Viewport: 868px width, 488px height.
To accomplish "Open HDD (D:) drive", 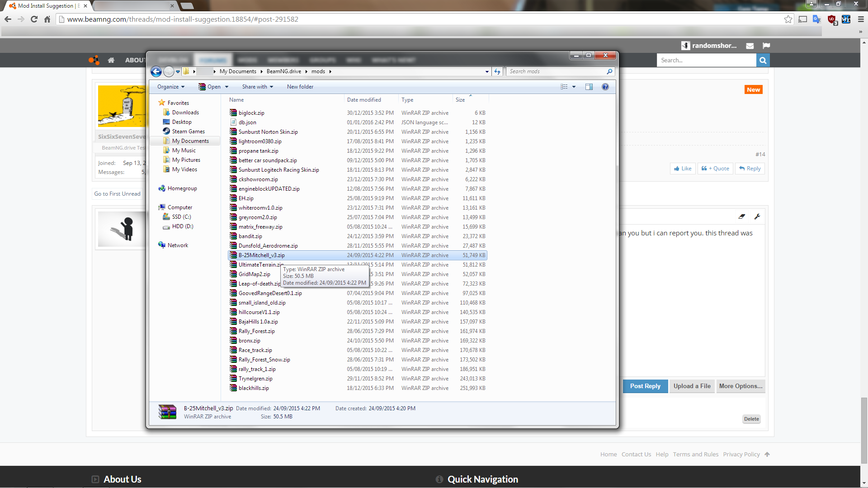I will click(x=182, y=226).
